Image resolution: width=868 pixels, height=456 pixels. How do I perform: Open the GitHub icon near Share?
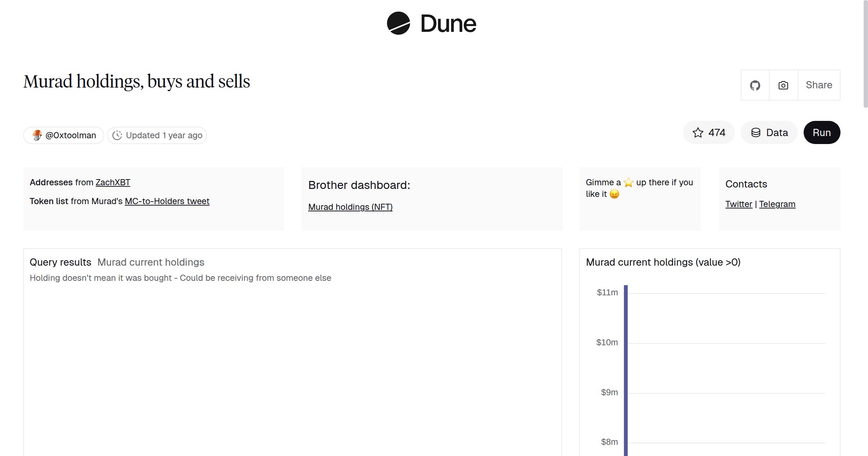[x=755, y=85]
